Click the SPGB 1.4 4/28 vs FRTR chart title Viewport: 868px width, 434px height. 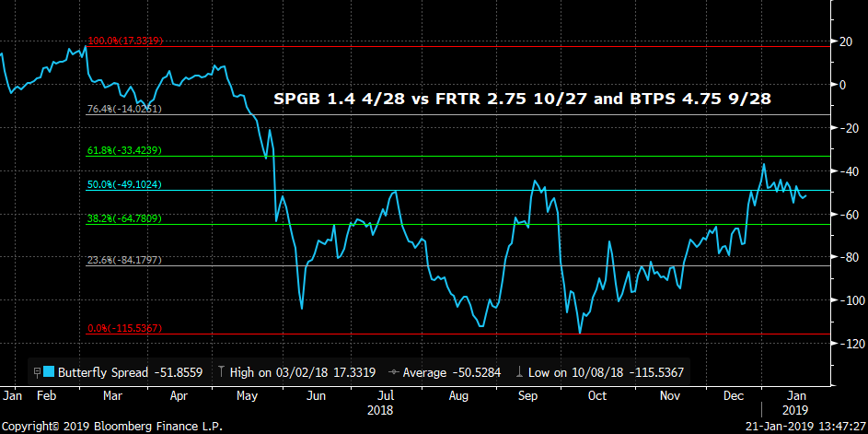click(x=523, y=100)
